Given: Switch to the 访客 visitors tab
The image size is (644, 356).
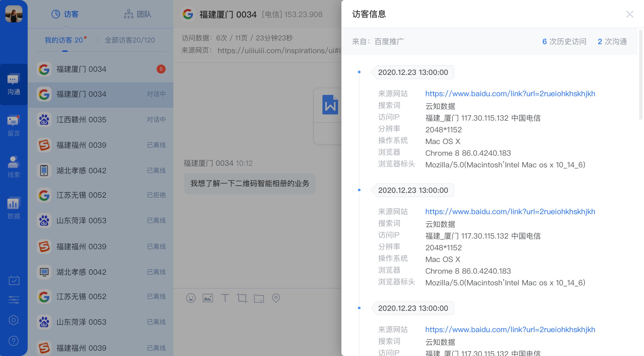Looking at the screenshot, I should pyautogui.click(x=65, y=14).
